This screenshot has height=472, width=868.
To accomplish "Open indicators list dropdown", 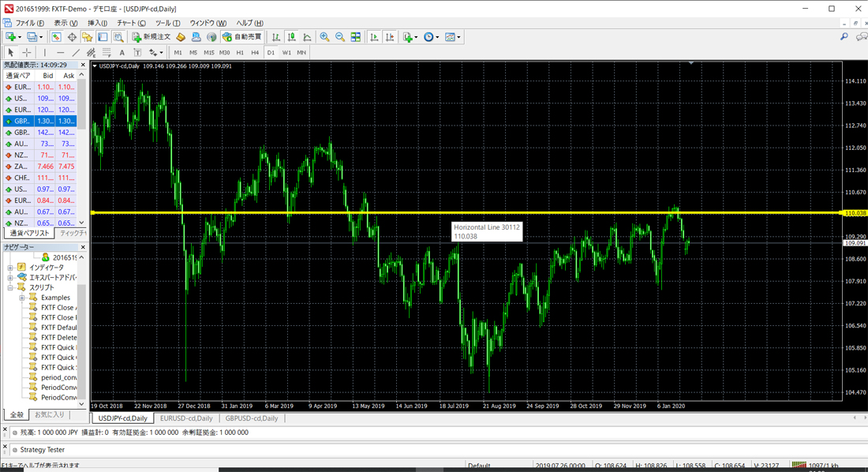I will [x=410, y=37].
